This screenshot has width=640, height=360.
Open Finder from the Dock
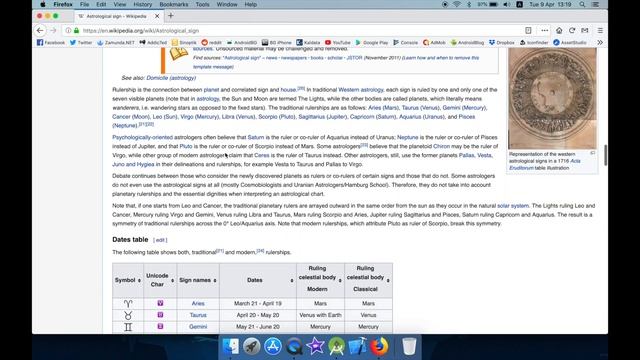[231, 347]
